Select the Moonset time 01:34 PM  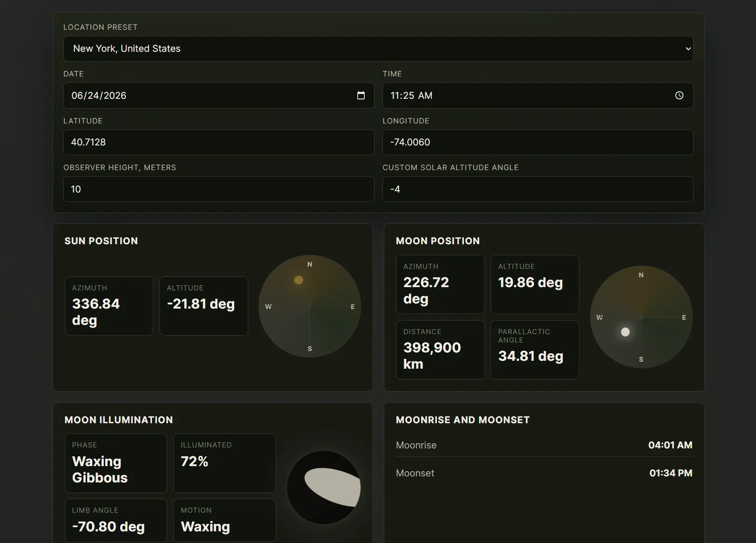coord(671,473)
